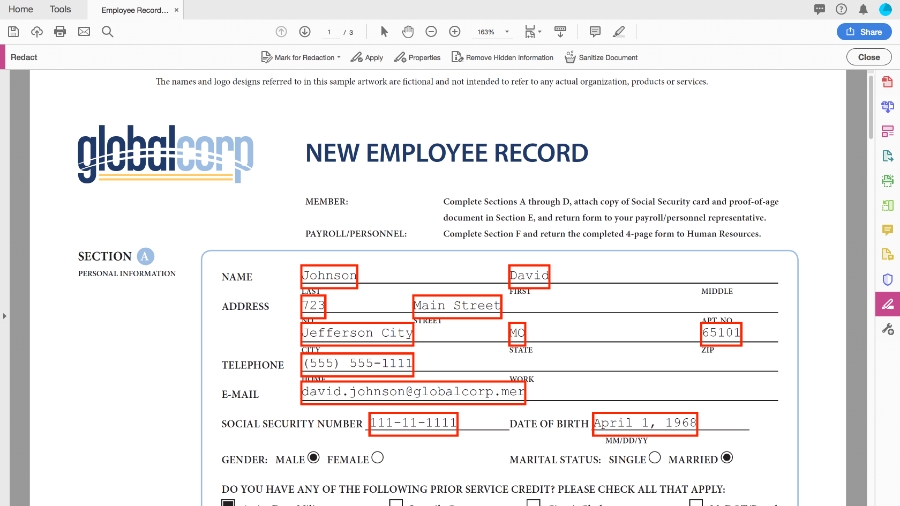Click Close to exit Redact toolbar
The width and height of the screenshot is (900, 506).
[868, 57]
